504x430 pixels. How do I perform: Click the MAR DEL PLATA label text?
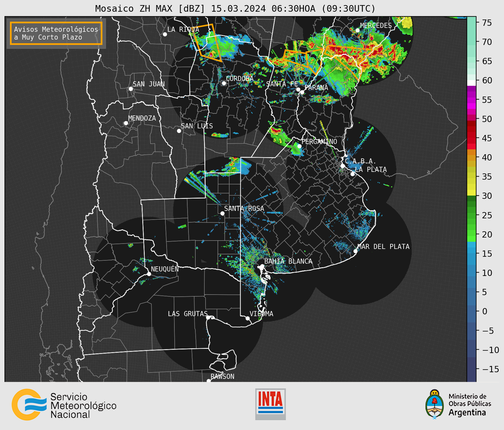(383, 246)
